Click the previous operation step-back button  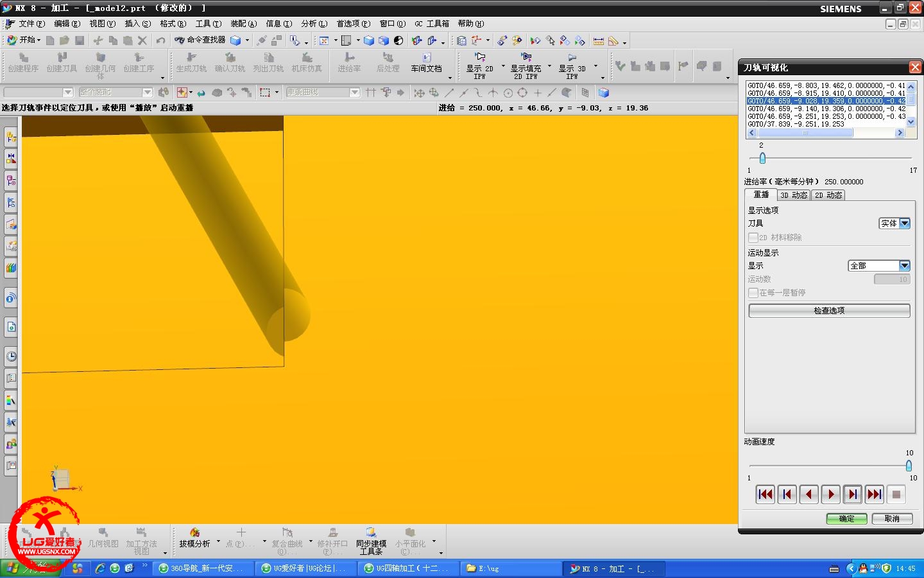(787, 495)
